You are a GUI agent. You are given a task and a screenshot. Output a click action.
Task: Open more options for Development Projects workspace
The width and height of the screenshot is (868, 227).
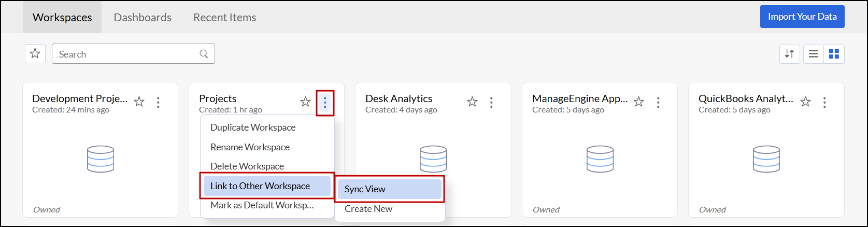tap(158, 102)
